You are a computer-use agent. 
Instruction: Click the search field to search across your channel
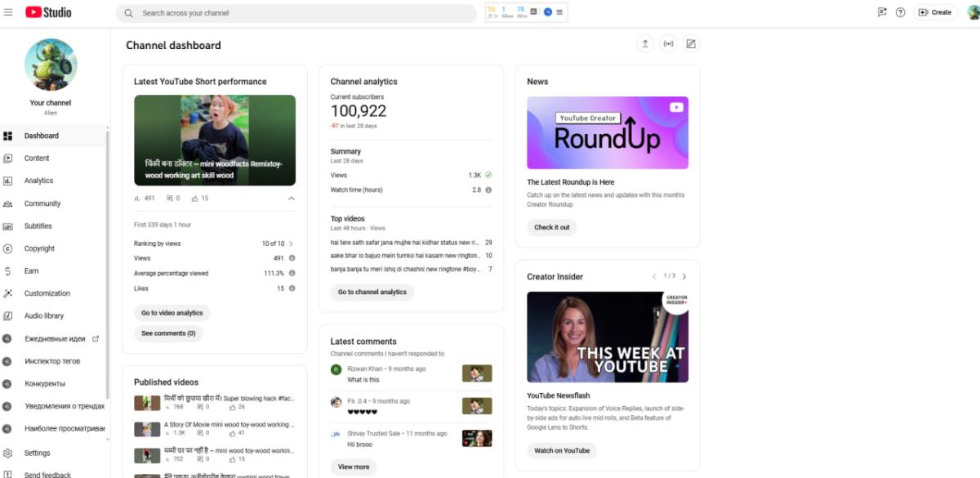point(296,13)
